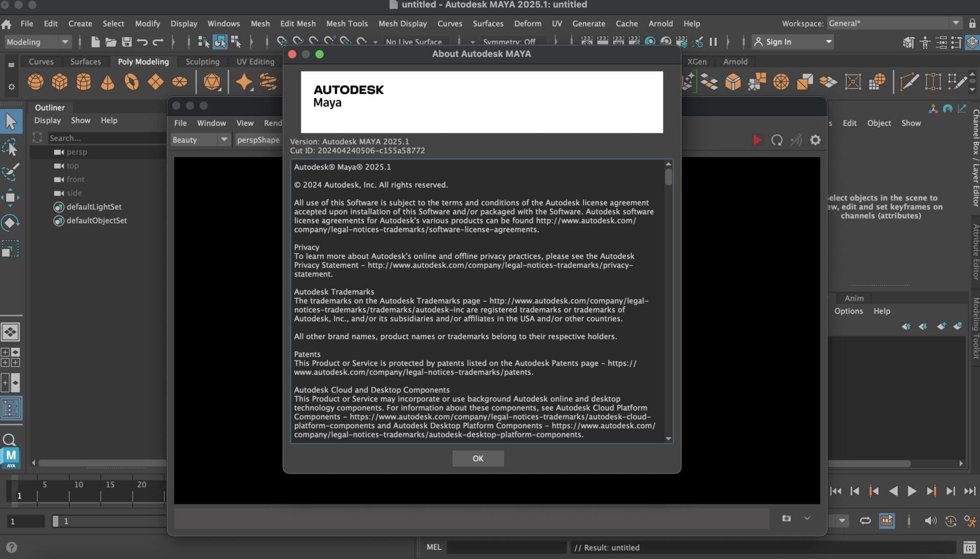
Task: Expand the Render View bottom chevron
Action: pyautogui.click(x=807, y=518)
